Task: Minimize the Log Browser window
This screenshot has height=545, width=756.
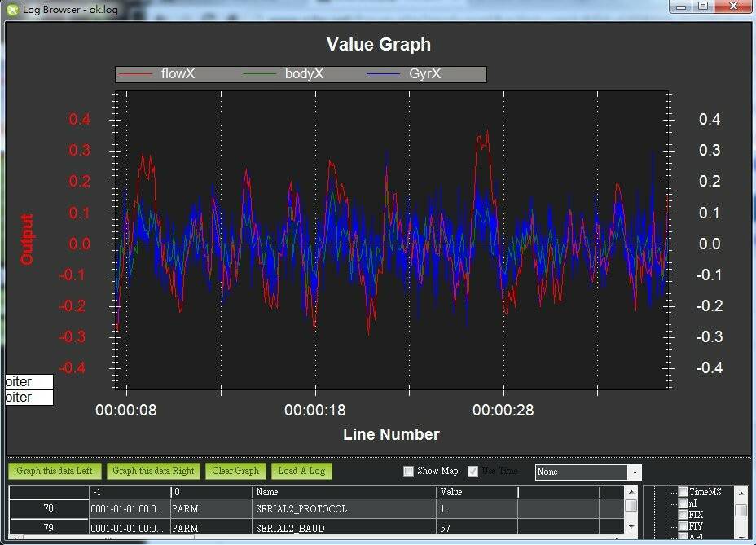Action: [681, 7]
